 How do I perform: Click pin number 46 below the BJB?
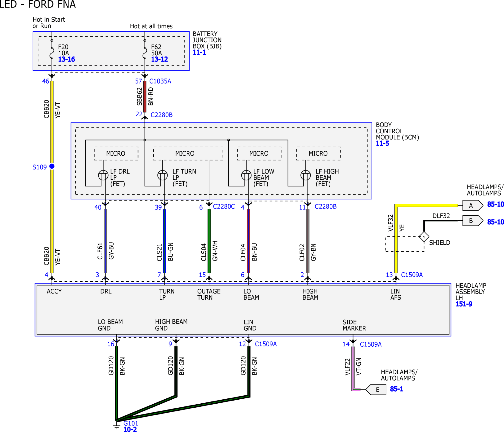pyautogui.click(x=45, y=81)
